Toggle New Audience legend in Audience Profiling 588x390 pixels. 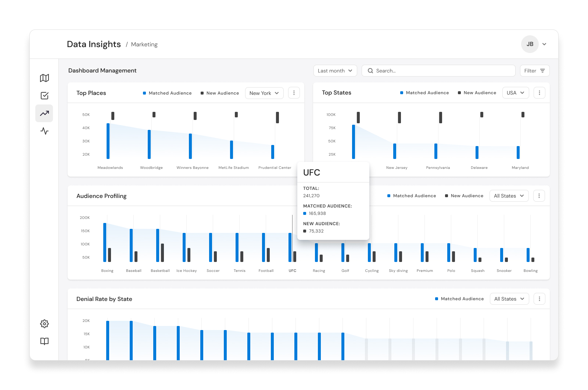pyautogui.click(x=464, y=196)
